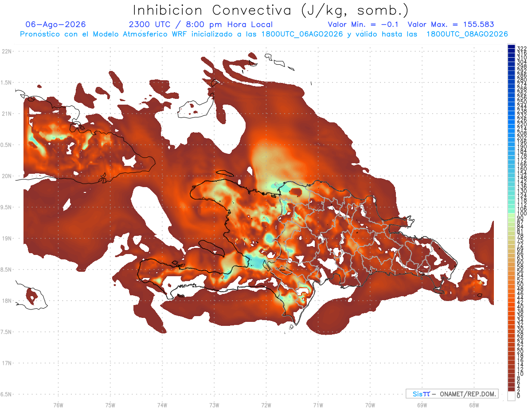Click the 68W longitude axis label
The width and height of the screenshot is (532, 411).
(x=473, y=405)
